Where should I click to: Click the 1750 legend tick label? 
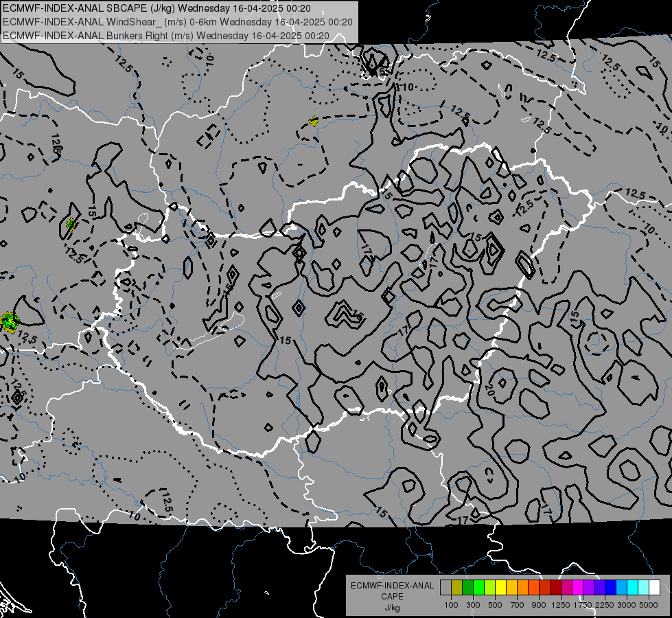click(x=583, y=605)
